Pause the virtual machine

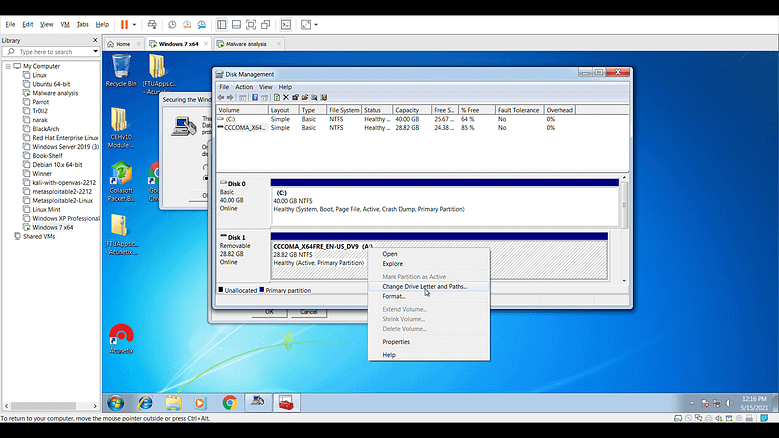coord(124,24)
